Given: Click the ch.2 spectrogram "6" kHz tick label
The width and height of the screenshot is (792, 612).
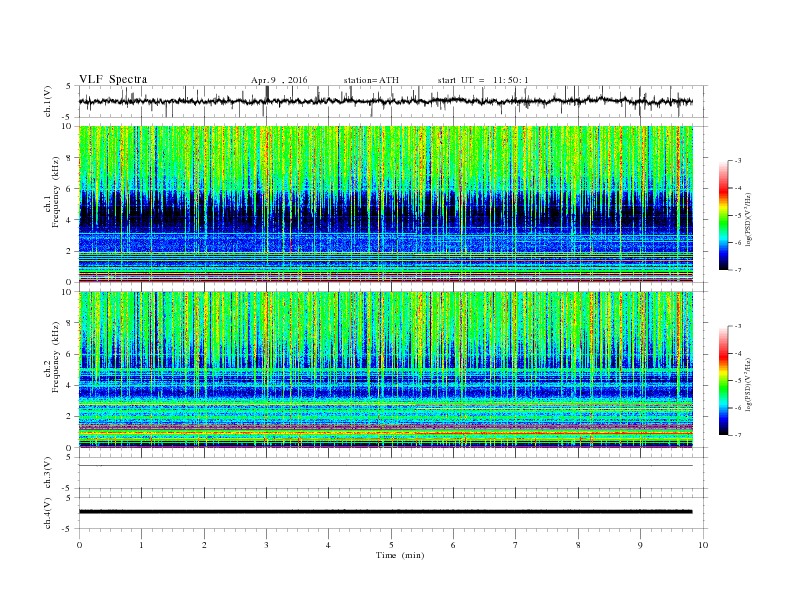Looking at the screenshot, I should click(x=70, y=354).
